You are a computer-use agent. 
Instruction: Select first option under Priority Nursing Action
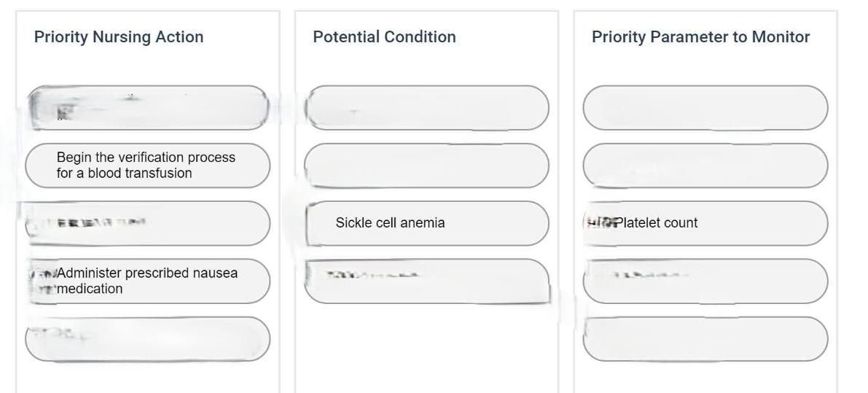tap(147, 108)
